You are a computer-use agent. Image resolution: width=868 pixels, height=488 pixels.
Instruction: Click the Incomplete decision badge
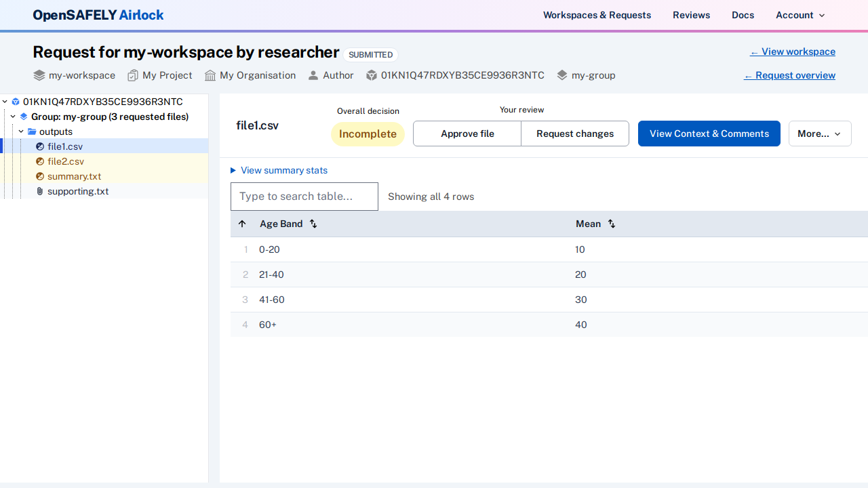click(368, 134)
